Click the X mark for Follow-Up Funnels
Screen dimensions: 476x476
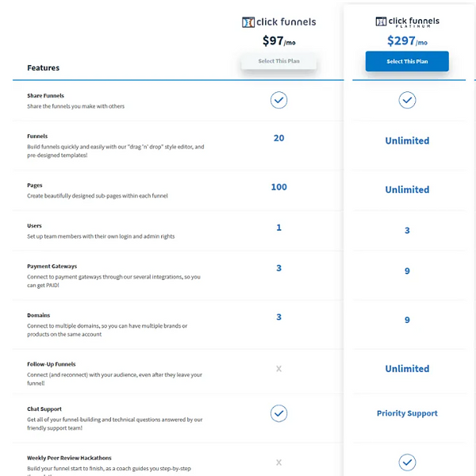[278, 369]
